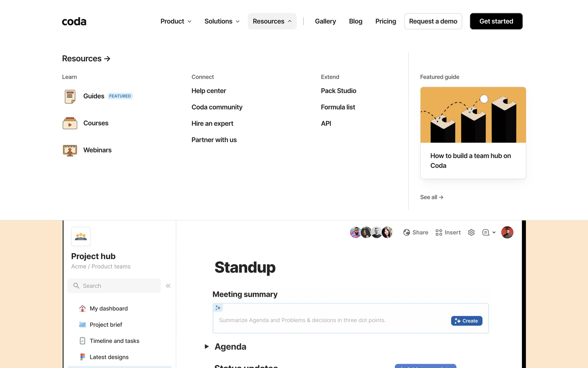Click the Project hub team icon
This screenshot has height=368, width=588.
click(x=81, y=236)
